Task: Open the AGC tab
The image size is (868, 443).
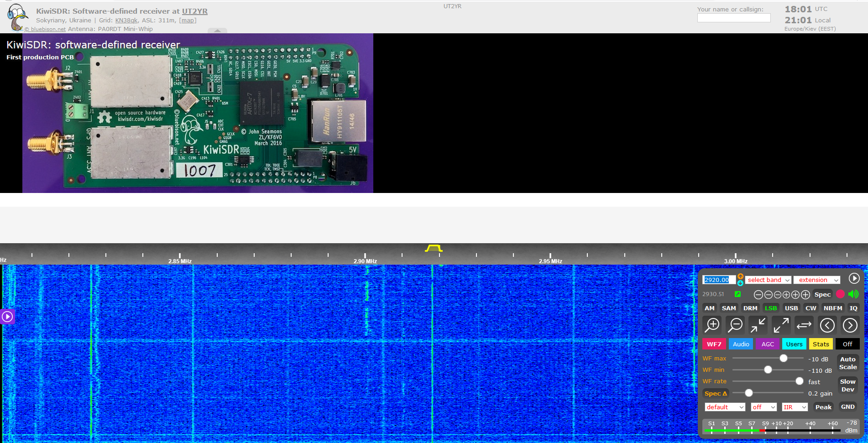Action: click(768, 344)
